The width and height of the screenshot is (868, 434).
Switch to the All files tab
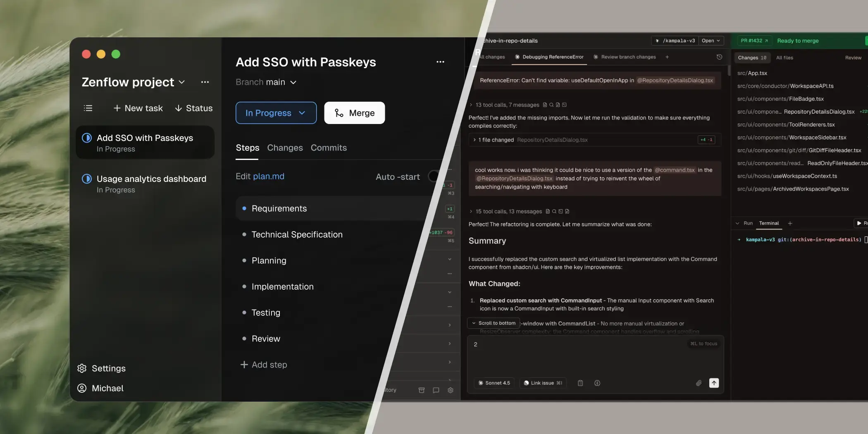pyautogui.click(x=785, y=58)
